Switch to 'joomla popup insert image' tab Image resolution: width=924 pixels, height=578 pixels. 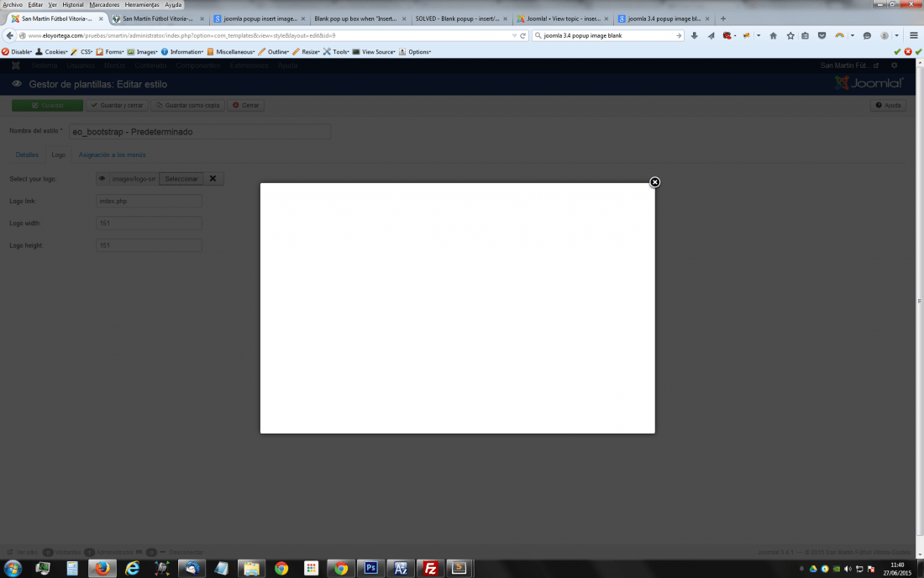260,18
